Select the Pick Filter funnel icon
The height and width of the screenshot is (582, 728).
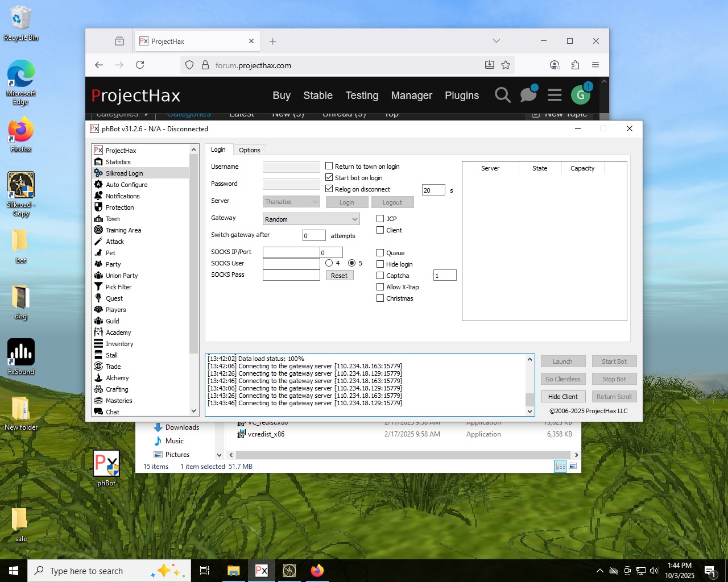pos(98,287)
